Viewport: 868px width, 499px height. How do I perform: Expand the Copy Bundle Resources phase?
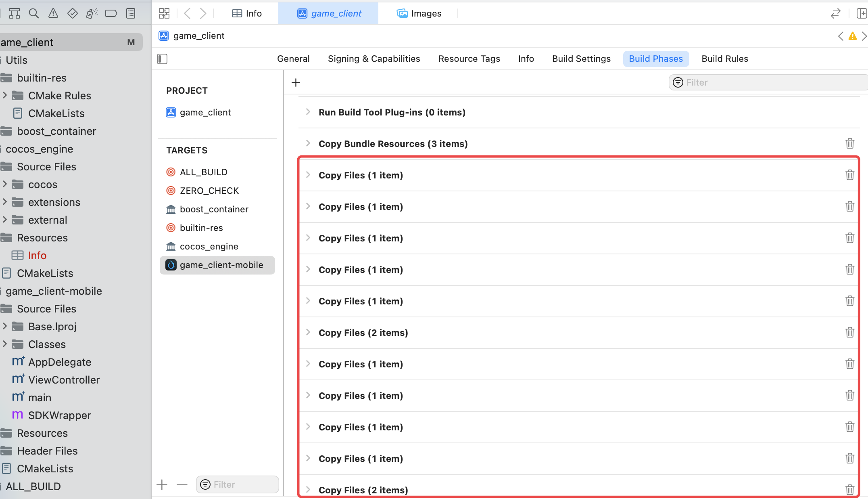pos(308,143)
